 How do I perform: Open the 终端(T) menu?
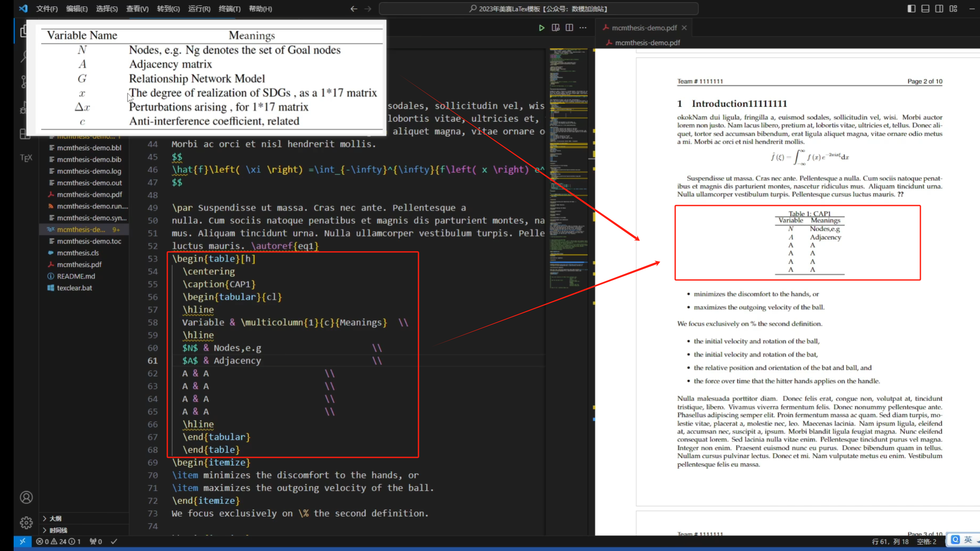(x=229, y=9)
